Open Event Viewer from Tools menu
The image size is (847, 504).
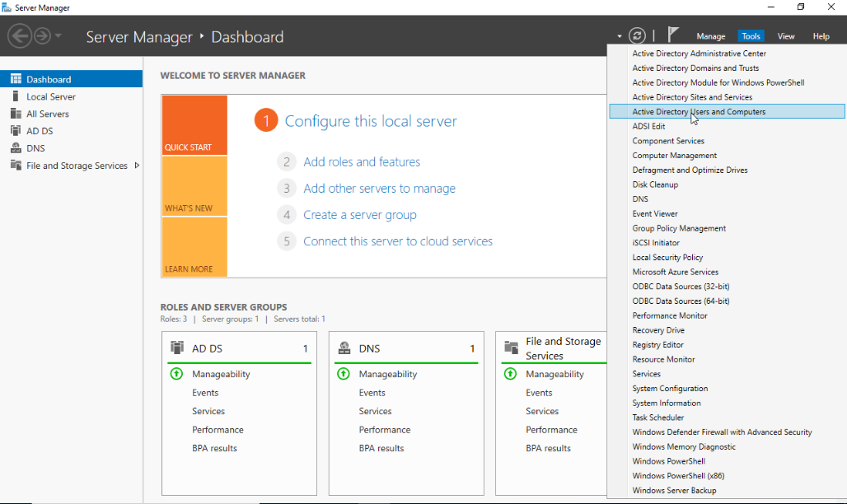point(655,214)
